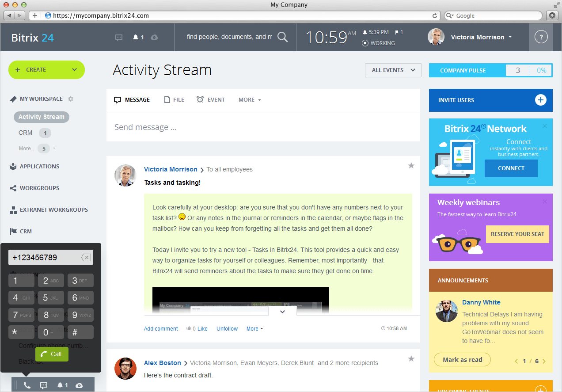
Task: Click the Bitrix 24 logo
Action: (33, 38)
